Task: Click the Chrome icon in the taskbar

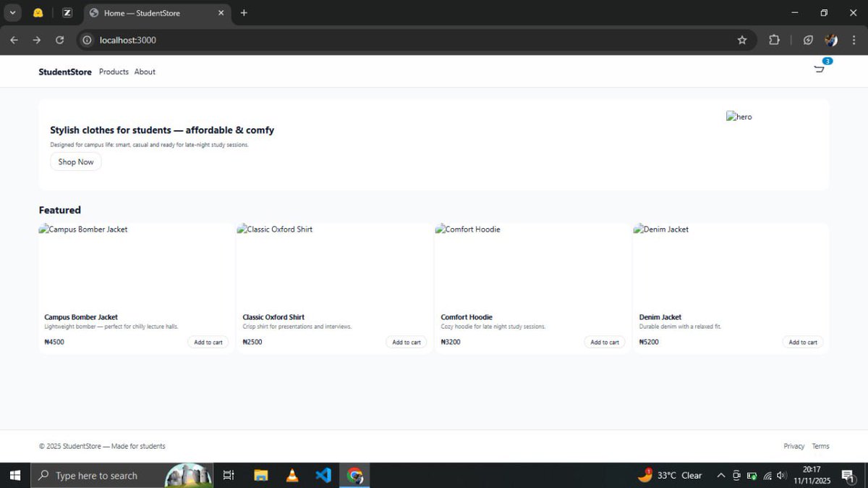Action: pyautogui.click(x=354, y=475)
